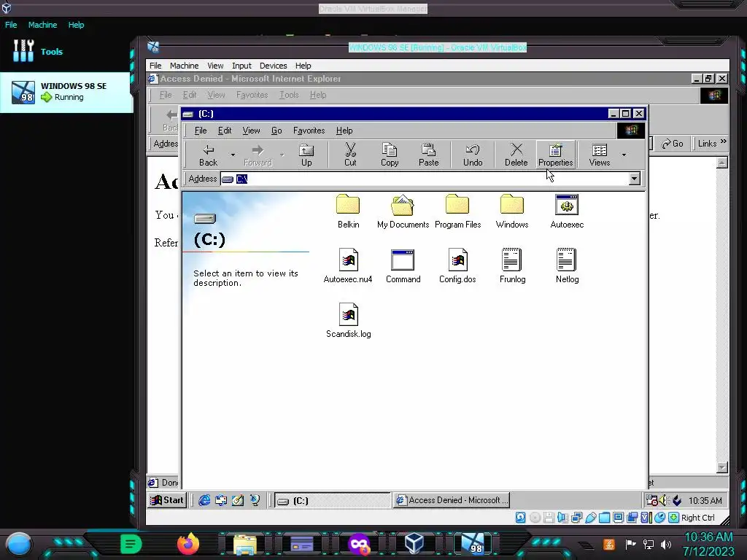
Task: Launch Internet Explorer from Quick Launch
Action: 204,500
